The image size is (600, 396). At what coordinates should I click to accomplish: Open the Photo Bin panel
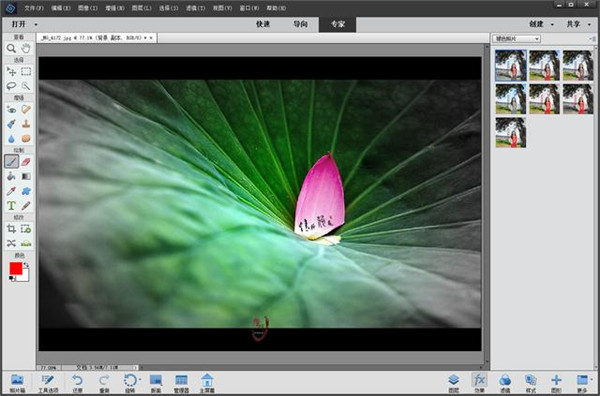17,383
